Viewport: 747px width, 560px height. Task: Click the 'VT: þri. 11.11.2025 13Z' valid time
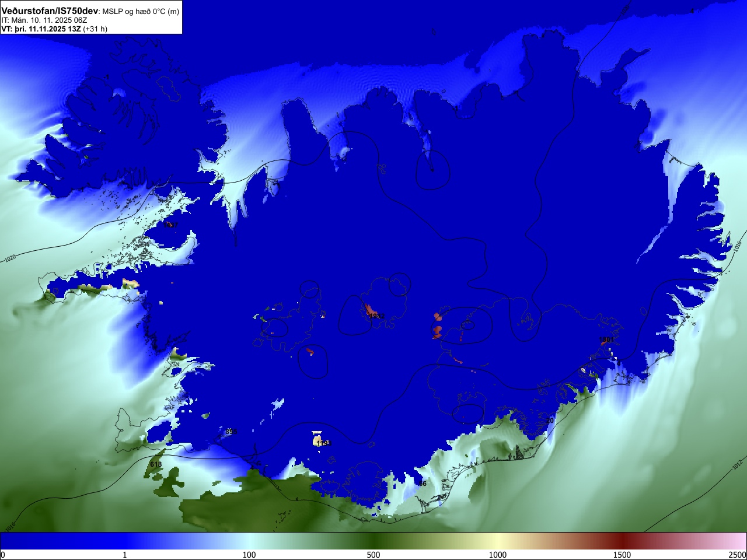click(41, 29)
